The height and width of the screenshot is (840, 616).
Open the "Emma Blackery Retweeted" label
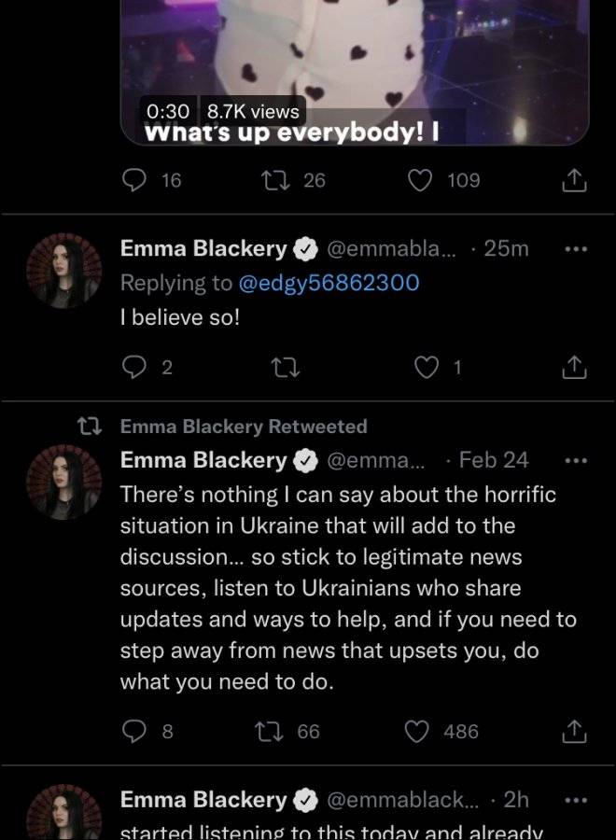(244, 427)
